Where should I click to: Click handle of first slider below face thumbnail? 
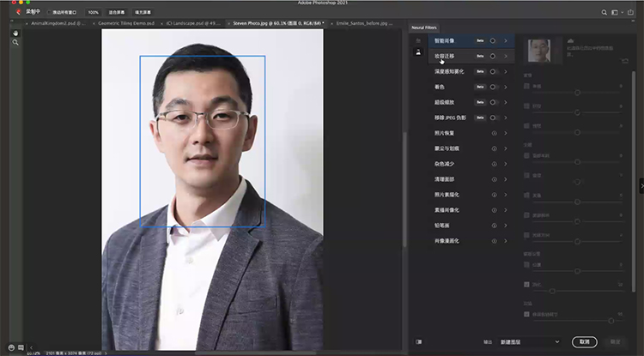pos(577,93)
